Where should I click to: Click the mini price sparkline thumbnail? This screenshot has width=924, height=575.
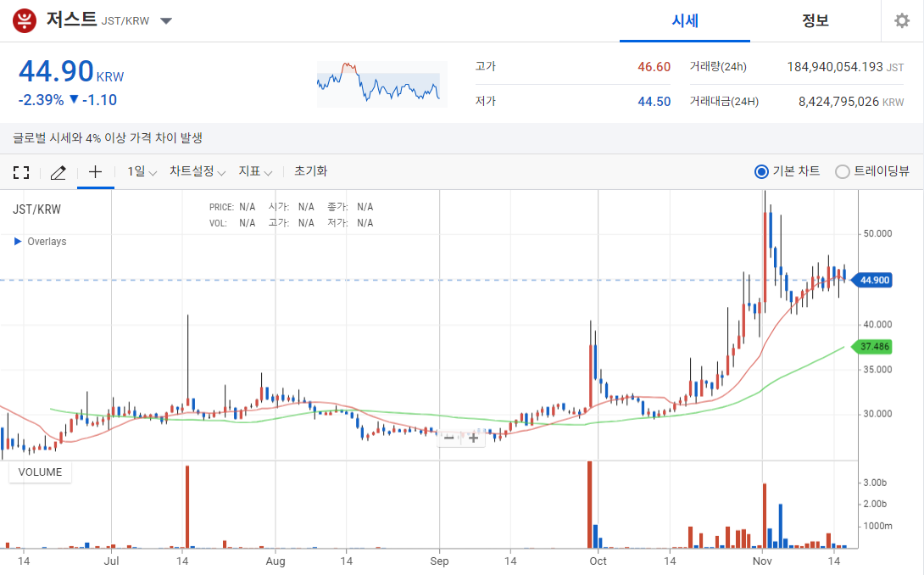(x=381, y=84)
